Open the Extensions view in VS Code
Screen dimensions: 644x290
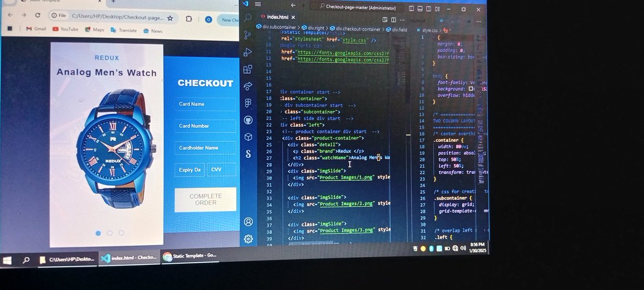pos(248,69)
